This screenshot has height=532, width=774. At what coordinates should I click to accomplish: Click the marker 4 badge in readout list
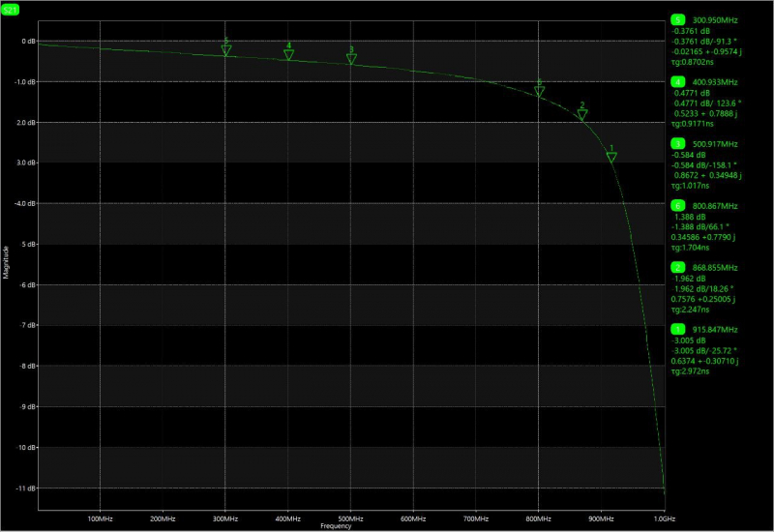pyautogui.click(x=678, y=82)
